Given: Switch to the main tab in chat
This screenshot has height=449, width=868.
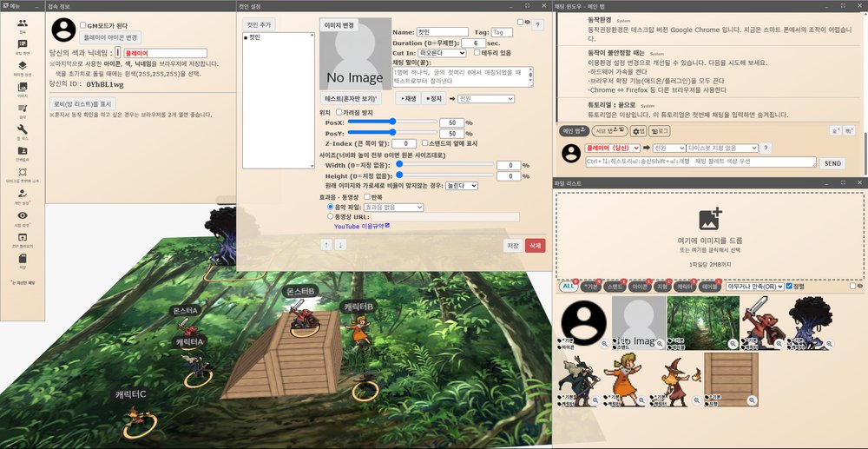Looking at the screenshot, I should 574,131.
